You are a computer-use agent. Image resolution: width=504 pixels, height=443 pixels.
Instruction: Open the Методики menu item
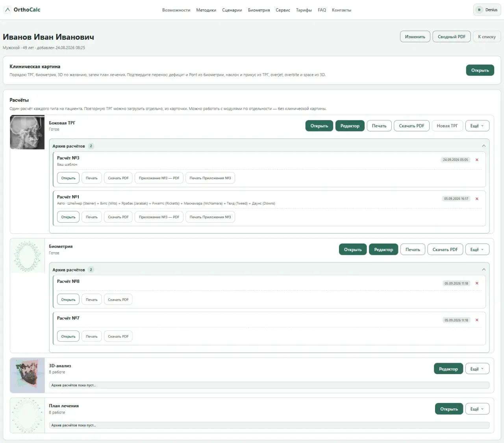coord(206,10)
